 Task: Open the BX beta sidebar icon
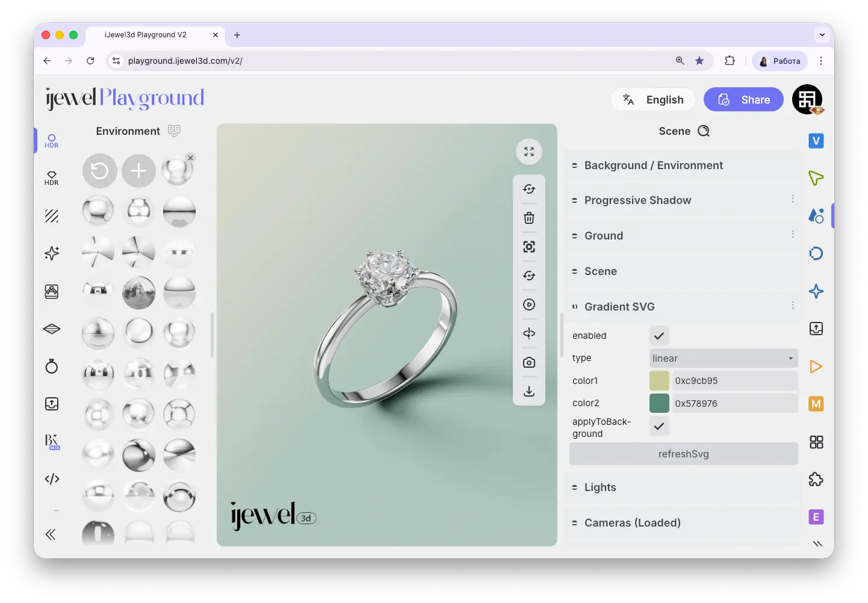[x=52, y=442]
